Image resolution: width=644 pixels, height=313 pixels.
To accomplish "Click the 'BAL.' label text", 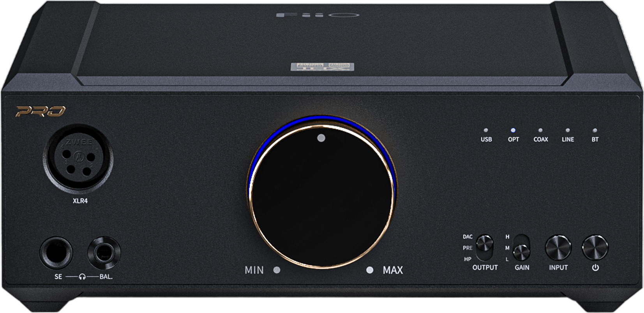I will point(106,277).
